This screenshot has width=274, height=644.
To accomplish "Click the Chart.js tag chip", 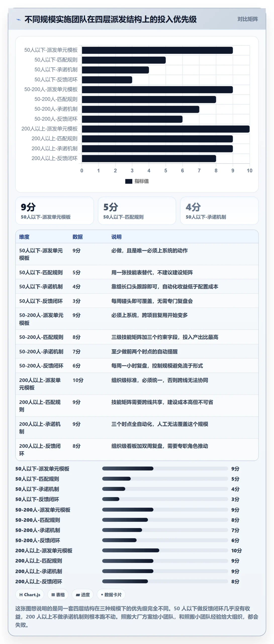I will (30, 595).
